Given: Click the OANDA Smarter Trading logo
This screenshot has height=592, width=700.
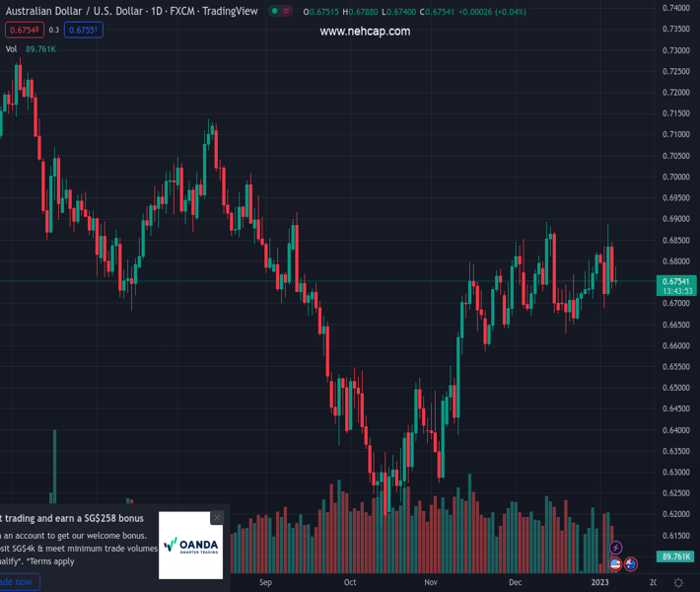Looking at the screenshot, I should tap(191, 545).
